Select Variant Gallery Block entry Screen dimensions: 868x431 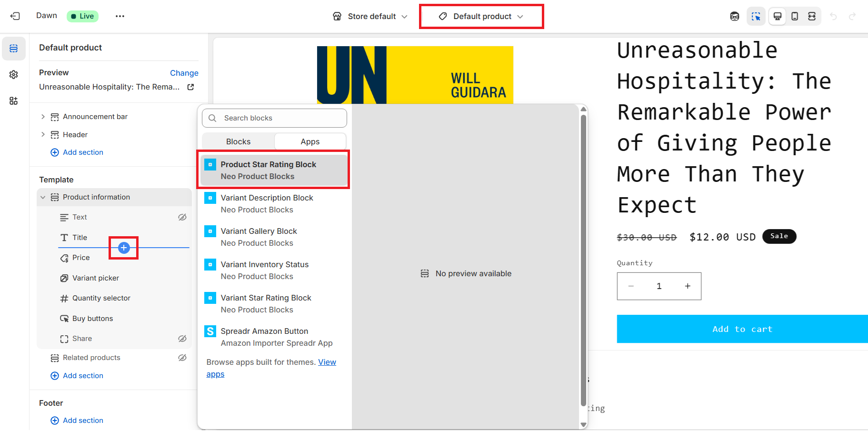[x=274, y=237]
